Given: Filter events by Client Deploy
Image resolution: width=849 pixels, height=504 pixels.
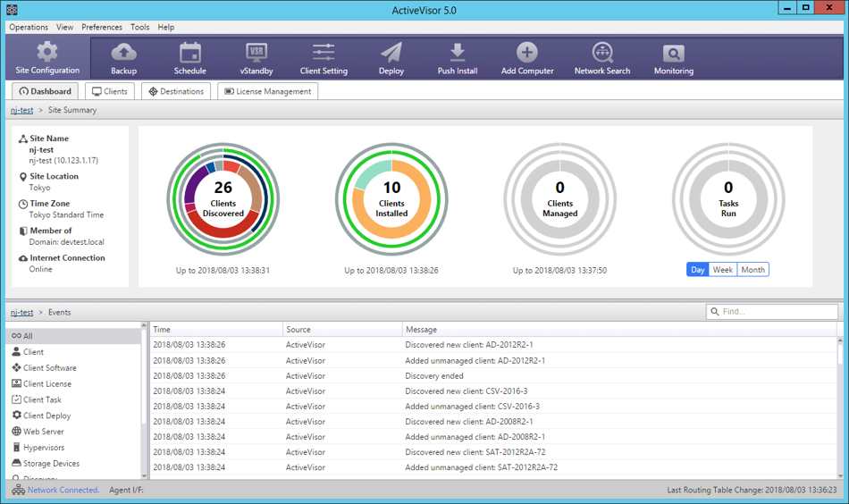Looking at the screenshot, I should (73, 416).
